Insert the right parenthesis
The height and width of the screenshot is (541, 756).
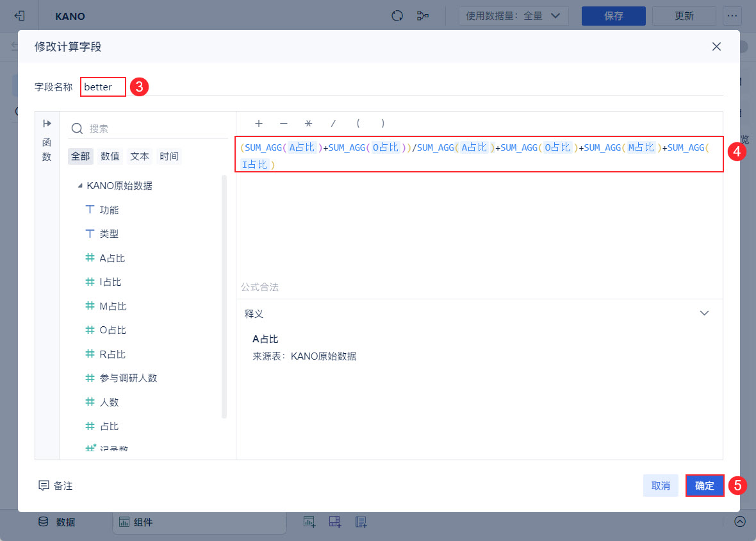[x=383, y=124]
